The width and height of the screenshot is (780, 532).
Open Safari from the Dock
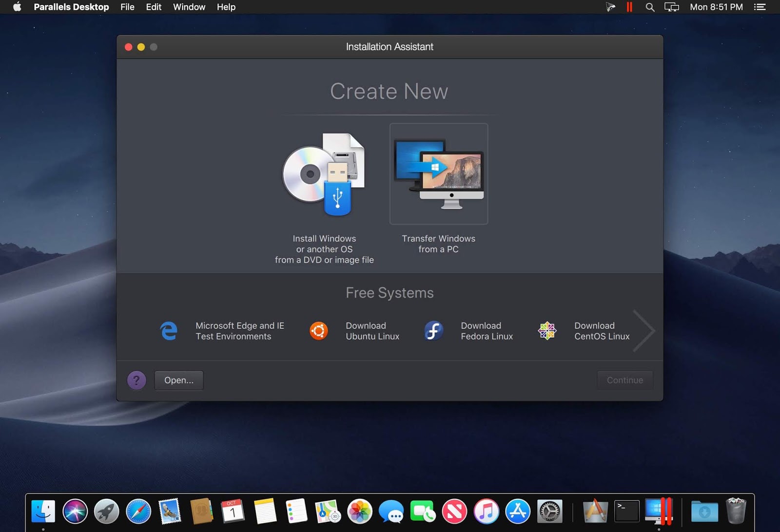pyautogui.click(x=138, y=511)
